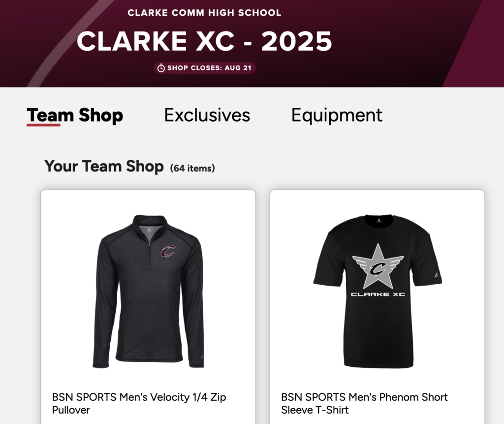Click the winged star logo on the T-shirt
504x424 pixels.
point(378,266)
